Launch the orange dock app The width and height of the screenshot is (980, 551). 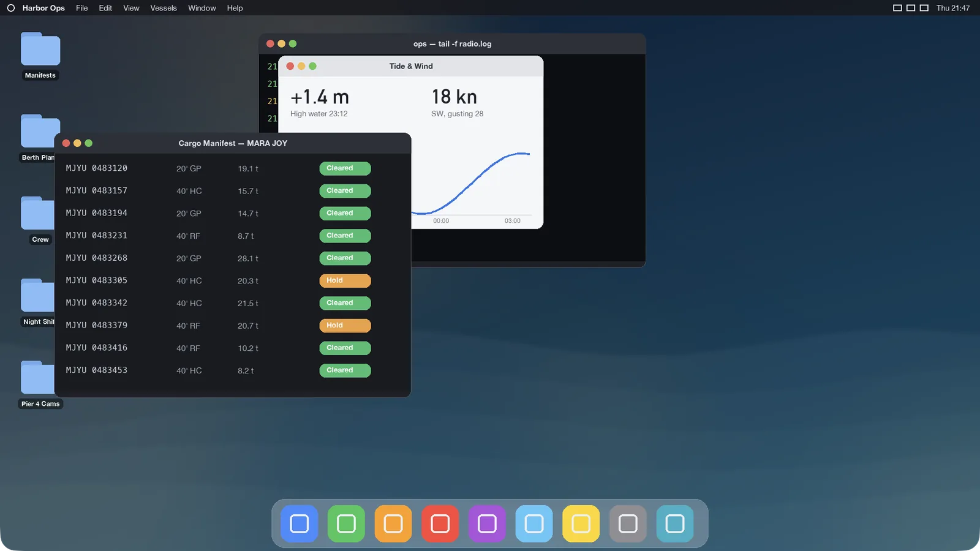(393, 523)
